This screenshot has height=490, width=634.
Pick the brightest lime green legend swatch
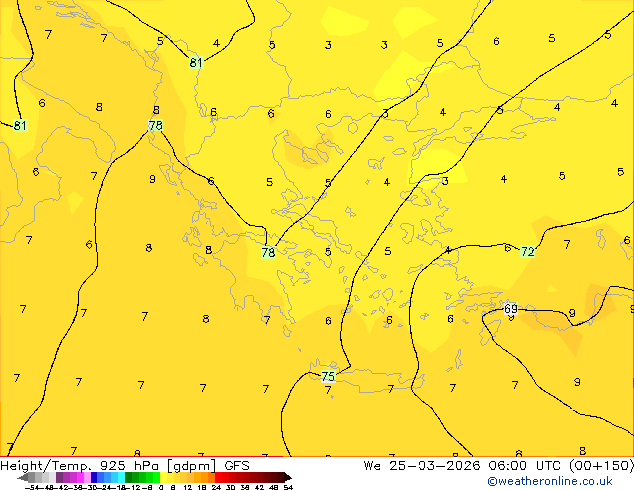click(x=156, y=477)
